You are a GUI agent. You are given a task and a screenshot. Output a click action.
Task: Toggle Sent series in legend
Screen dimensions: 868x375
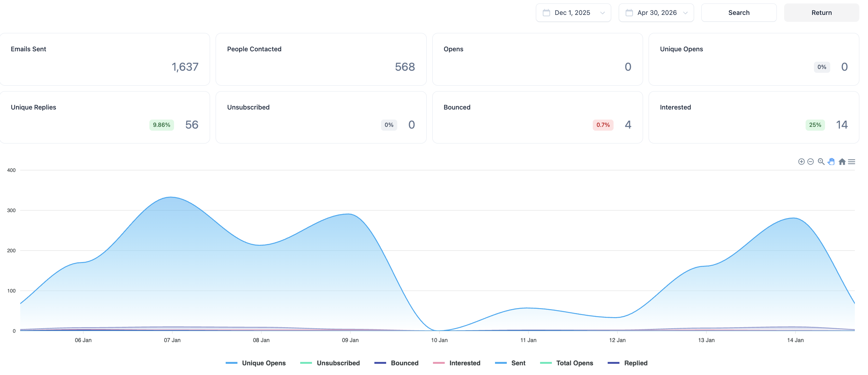510,363
